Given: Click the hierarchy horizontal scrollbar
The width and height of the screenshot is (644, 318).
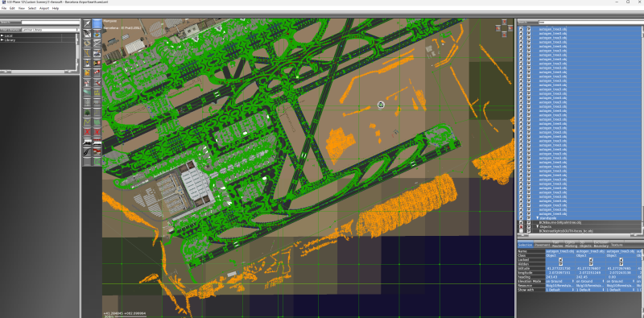Looking at the screenshot, I should coord(579,235).
